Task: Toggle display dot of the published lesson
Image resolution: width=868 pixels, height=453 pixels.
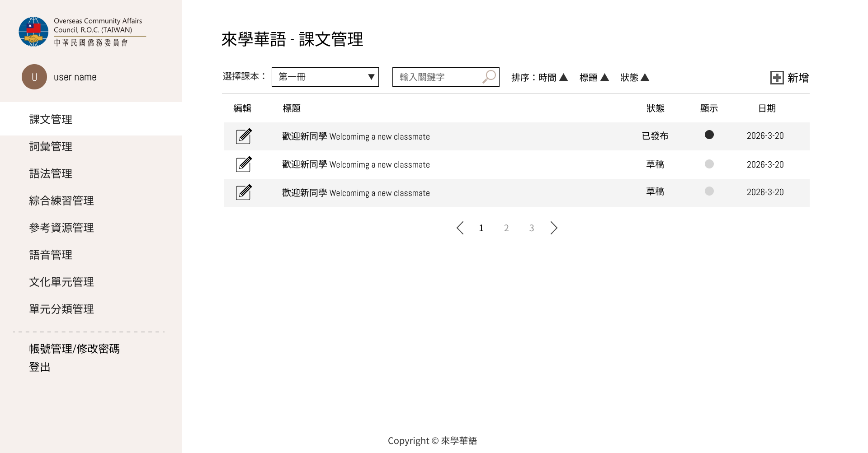Action: (709, 135)
